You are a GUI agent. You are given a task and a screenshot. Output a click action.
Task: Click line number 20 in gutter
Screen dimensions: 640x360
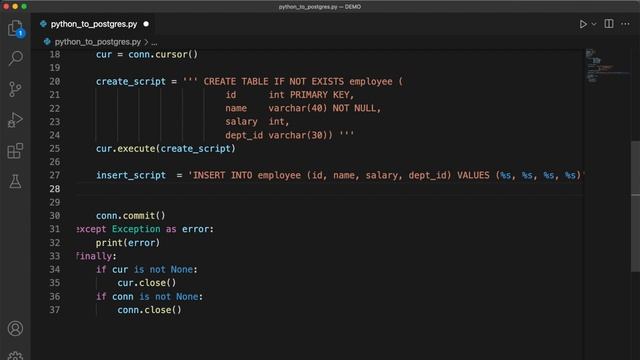tap(55, 81)
